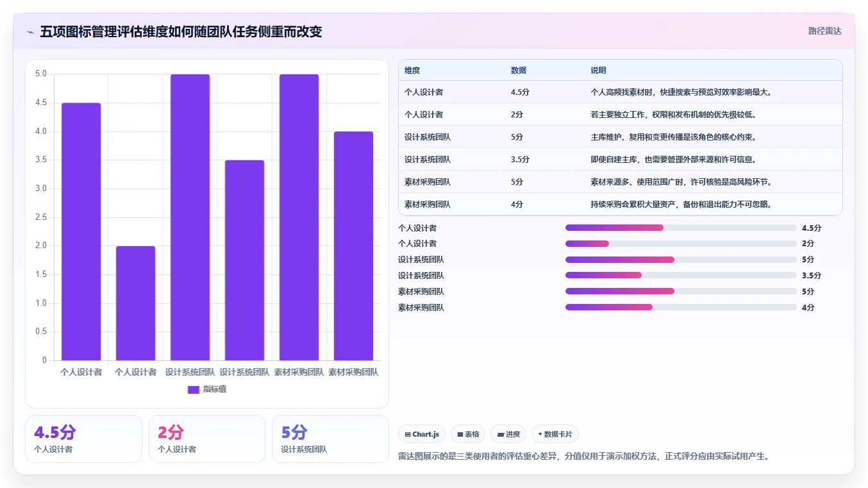Select the 数据卡片 chip
868x488 pixels.
pos(555,434)
